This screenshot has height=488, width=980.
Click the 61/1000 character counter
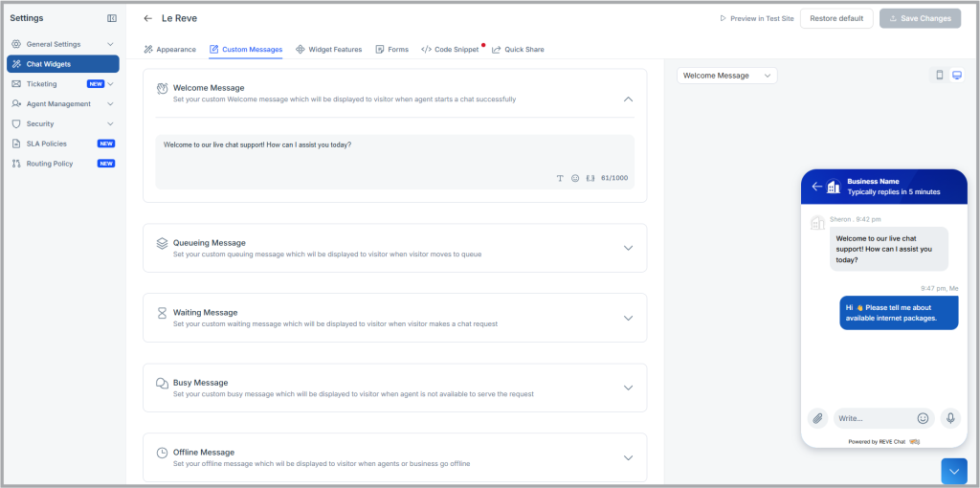[614, 178]
